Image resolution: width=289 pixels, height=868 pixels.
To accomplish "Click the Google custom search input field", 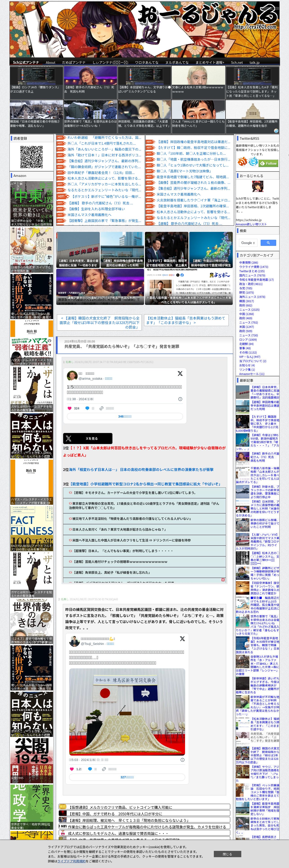I will [x=248, y=243].
